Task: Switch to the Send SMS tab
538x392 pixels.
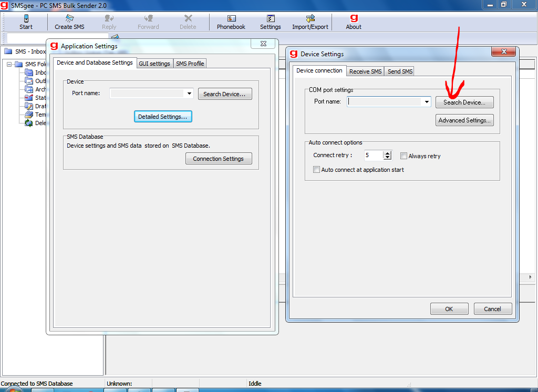Action: 400,71
